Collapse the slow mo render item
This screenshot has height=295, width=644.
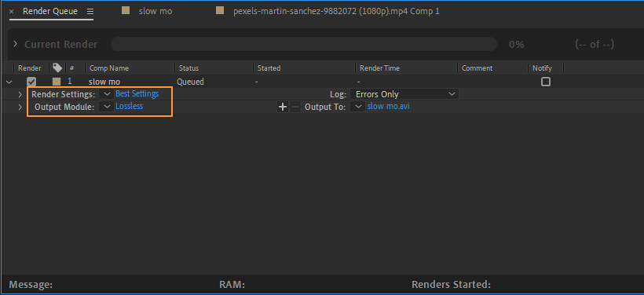click(x=9, y=82)
